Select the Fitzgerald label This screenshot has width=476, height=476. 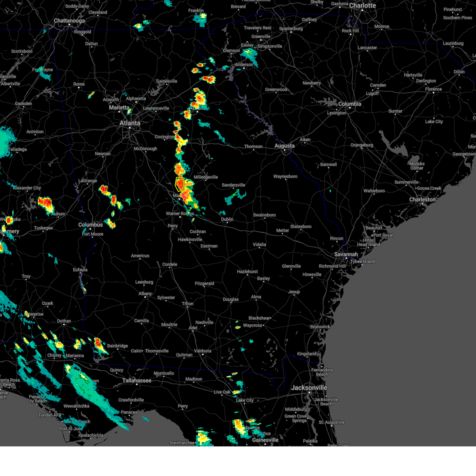[x=204, y=284]
